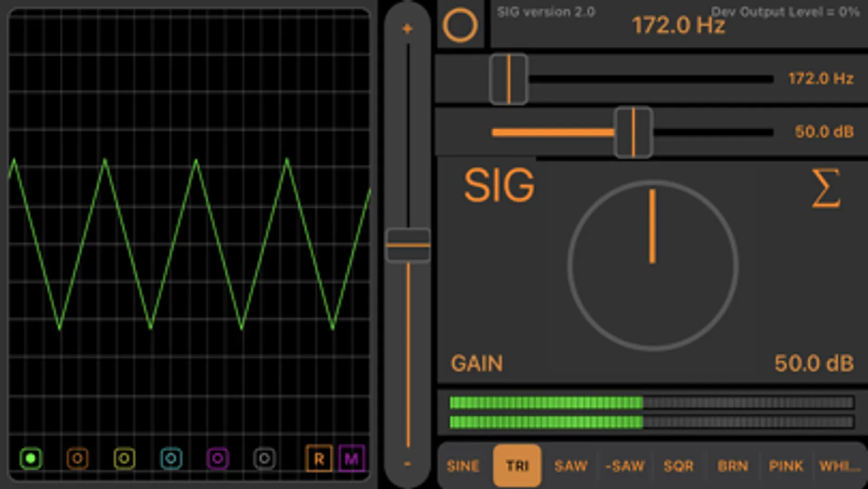
Task: Toggle the orange R button
Action: 319,459
